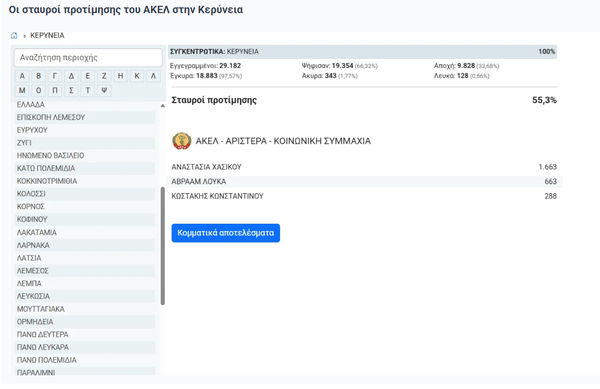Filter regions by letter Β
Viewport: 600px width, 389px height.
(x=39, y=76)
